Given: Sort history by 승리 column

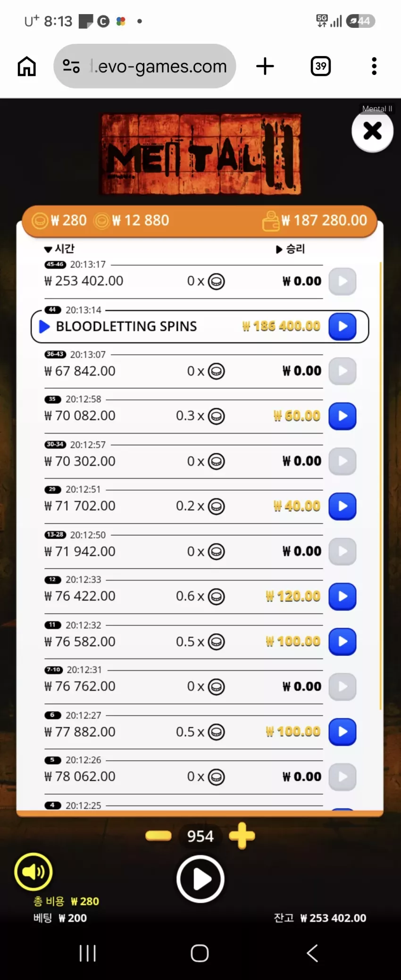Looking at the screenshot, I should pyautogui.click(x=291, y=249).
